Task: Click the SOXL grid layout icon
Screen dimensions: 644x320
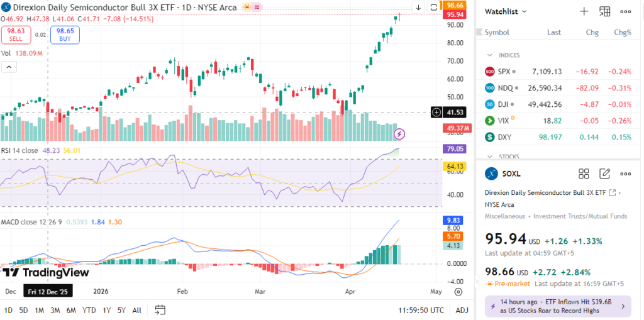Action: (x=584, y=174)
